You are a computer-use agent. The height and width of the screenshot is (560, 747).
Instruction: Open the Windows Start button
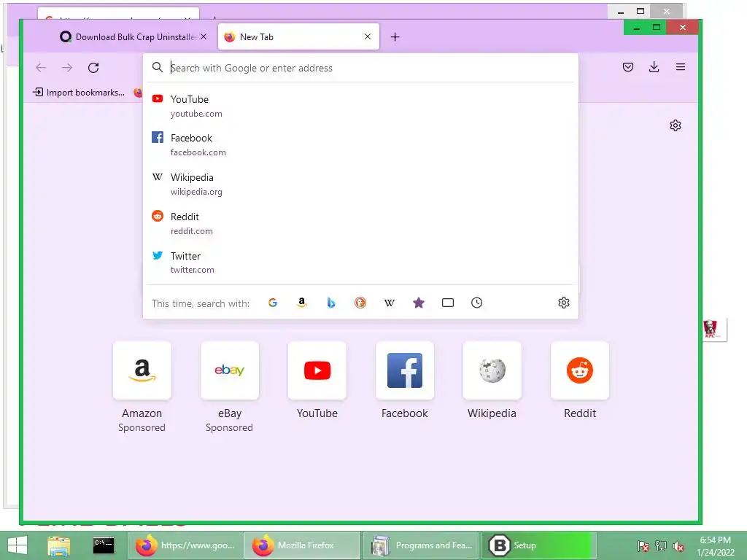(x=18, y=545)
